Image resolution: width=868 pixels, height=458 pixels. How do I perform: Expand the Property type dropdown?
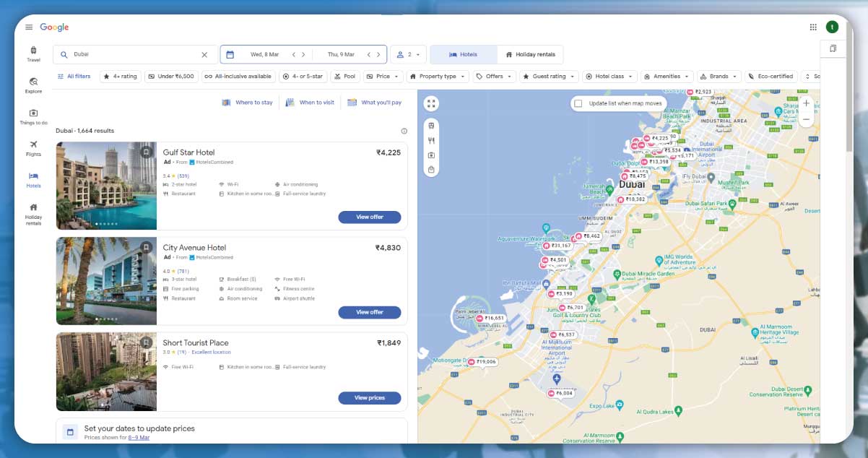coord(438,77)
